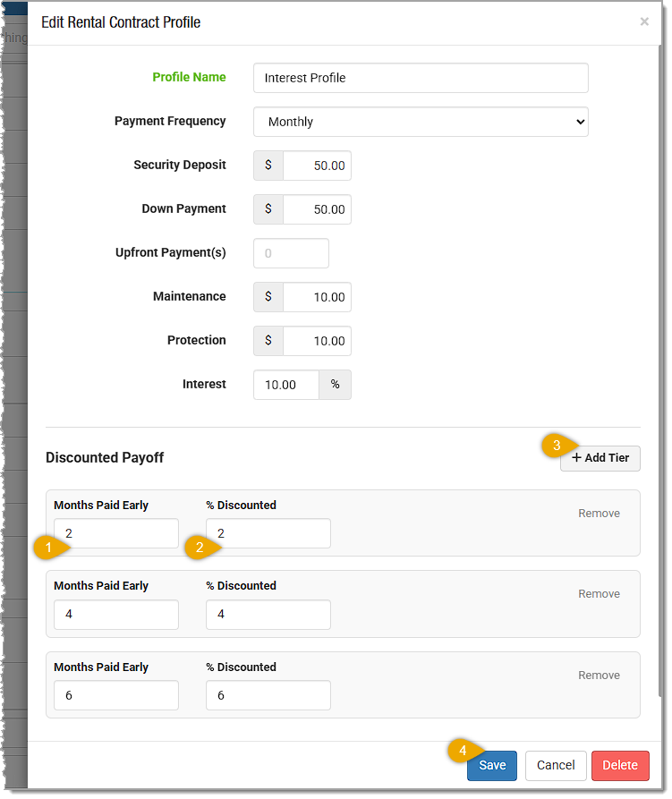Close the Edit Rental Contract Profile dialog
Viewport: 672px width, 799px height.
tap(644, 21)
